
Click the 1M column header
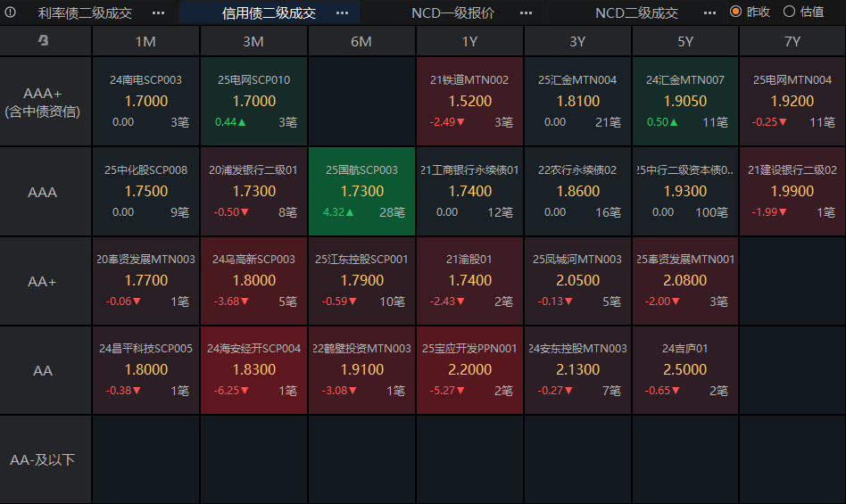pyautogui.click(x=145, y=41)
